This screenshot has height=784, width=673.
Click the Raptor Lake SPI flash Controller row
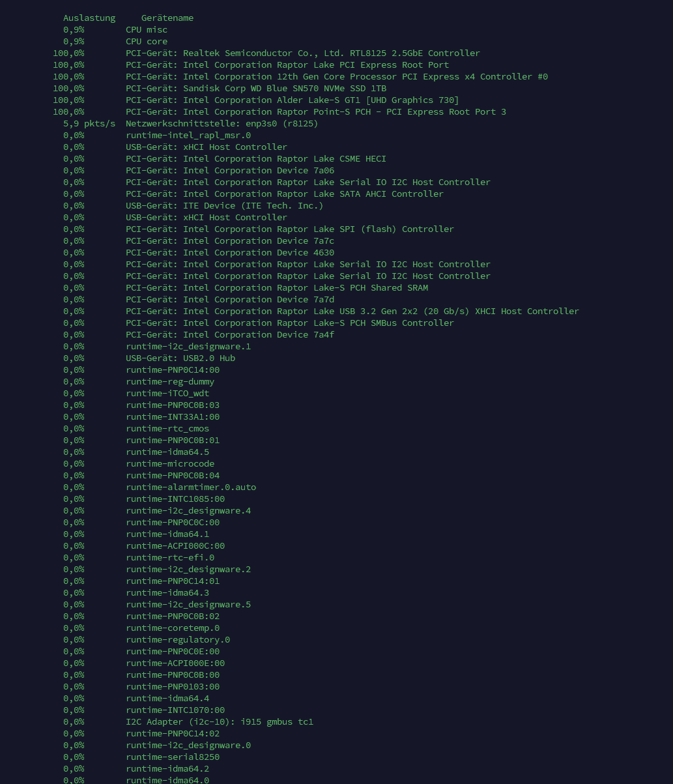pyautogui.click(x=259, y=229)
